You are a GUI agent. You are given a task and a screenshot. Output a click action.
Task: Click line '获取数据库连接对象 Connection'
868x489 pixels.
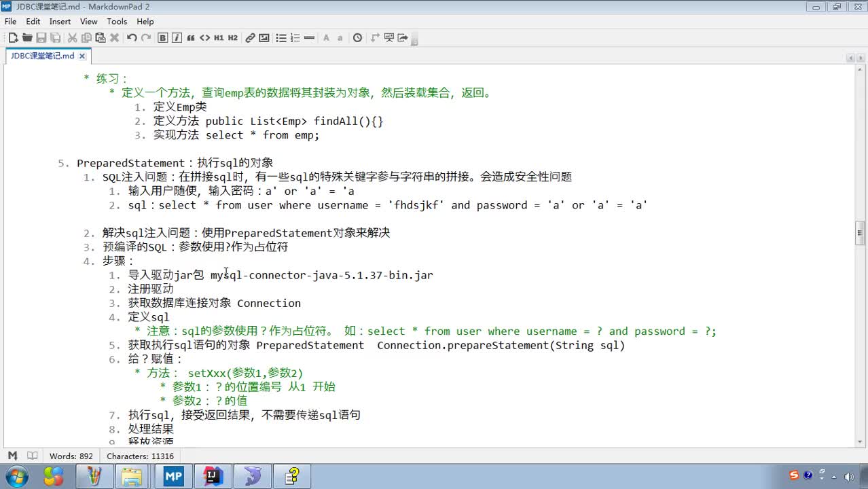215,303
